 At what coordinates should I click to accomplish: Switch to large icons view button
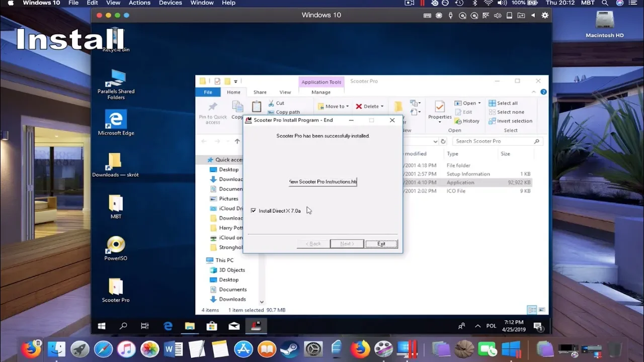[x=542, y=310]
